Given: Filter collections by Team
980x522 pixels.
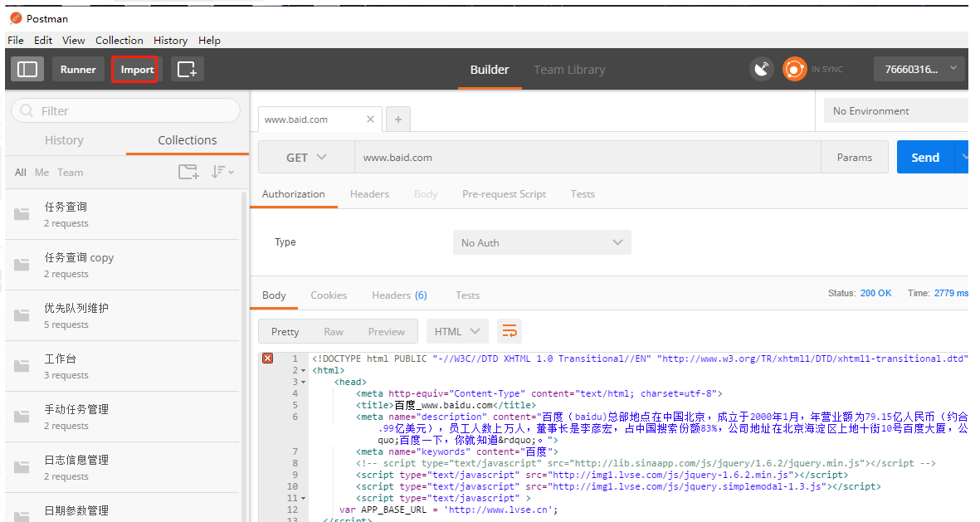Looking at the screenshot, I should pos(70,172).
